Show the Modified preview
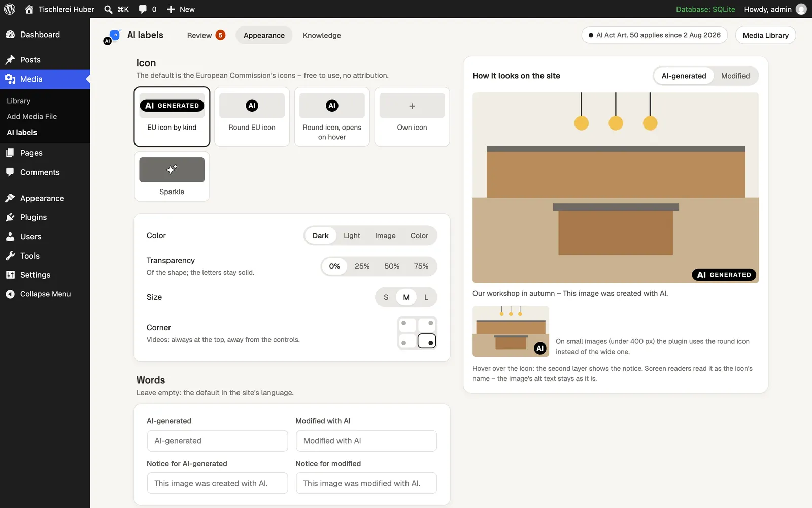 pos(735,76)
